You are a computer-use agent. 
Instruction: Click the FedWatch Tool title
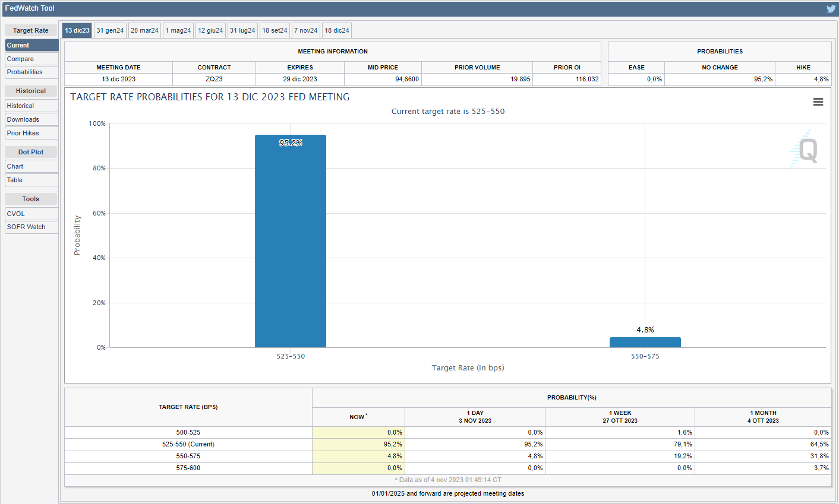[30, 8]
